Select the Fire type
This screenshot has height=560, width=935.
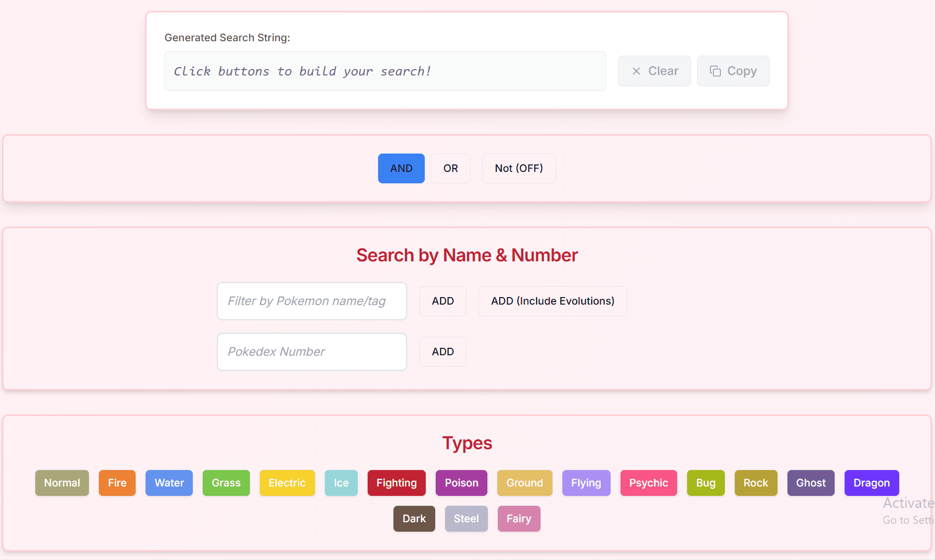click(x=117, y=482)
